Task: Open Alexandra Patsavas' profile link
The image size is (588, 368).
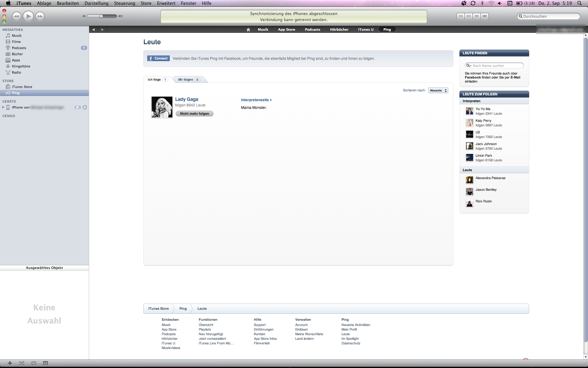Action: coord(490,178)
